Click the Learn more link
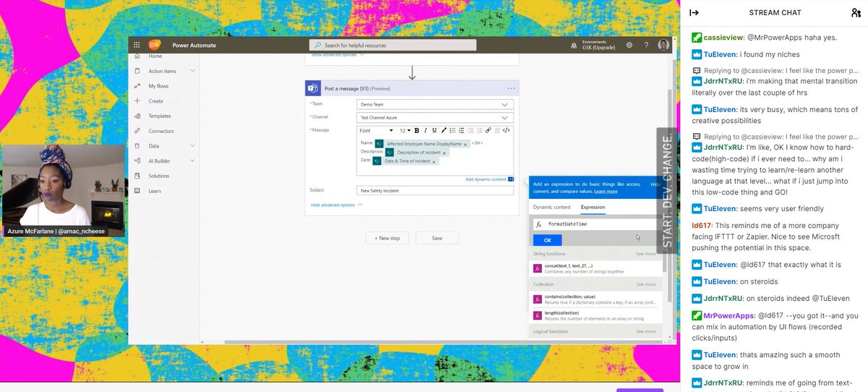This screenshot has width=868, height=392. point(606,192)
